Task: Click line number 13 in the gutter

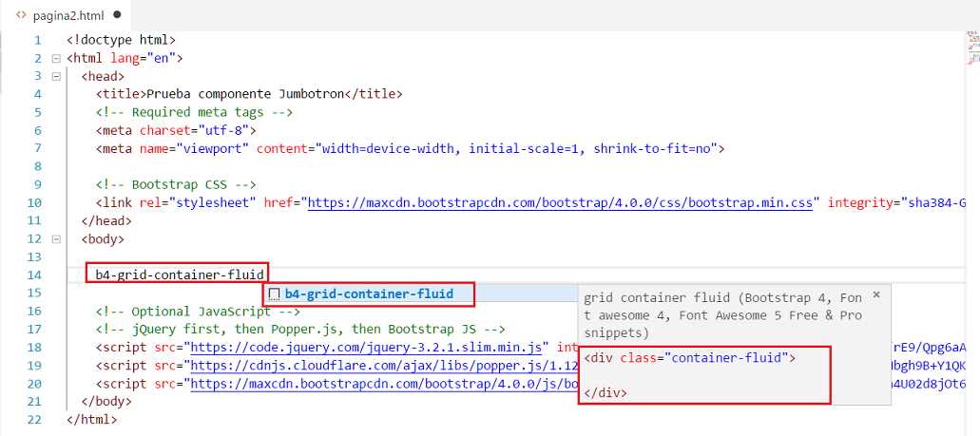Action: [x=34, y=256]
